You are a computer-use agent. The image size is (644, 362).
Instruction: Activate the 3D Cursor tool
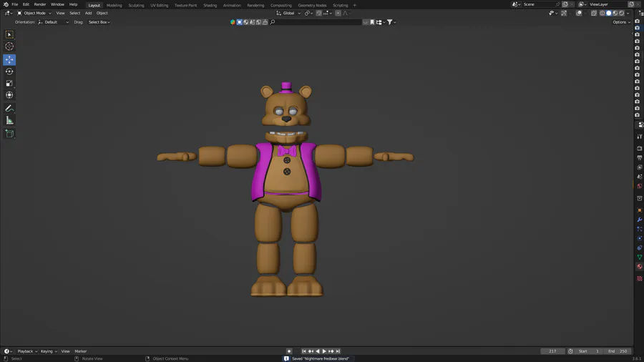[9, 47]
